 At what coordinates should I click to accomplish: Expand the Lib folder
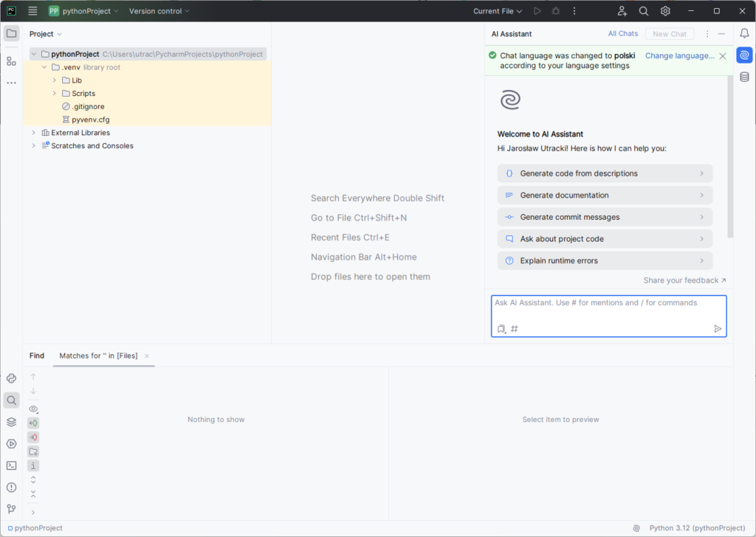click(x=55, y=80)
